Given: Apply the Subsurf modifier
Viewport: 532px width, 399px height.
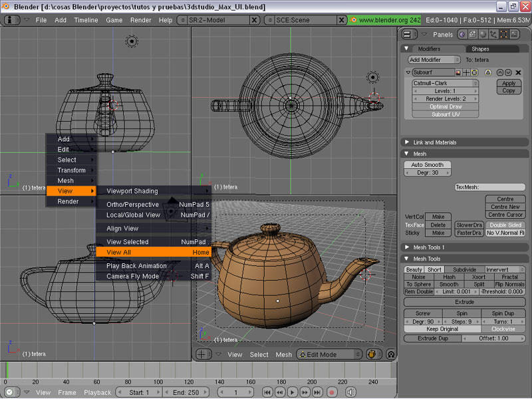Looking at the screenshot, I should tap(509, 83).
